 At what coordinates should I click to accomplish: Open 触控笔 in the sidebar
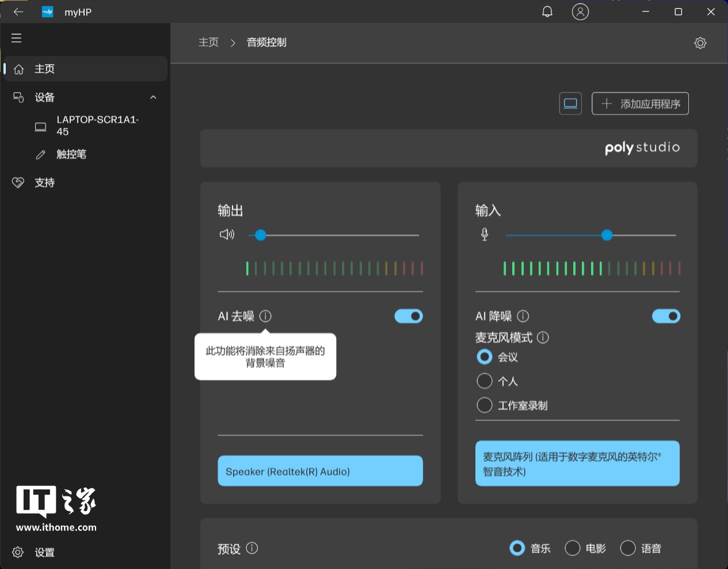(71, 154)
